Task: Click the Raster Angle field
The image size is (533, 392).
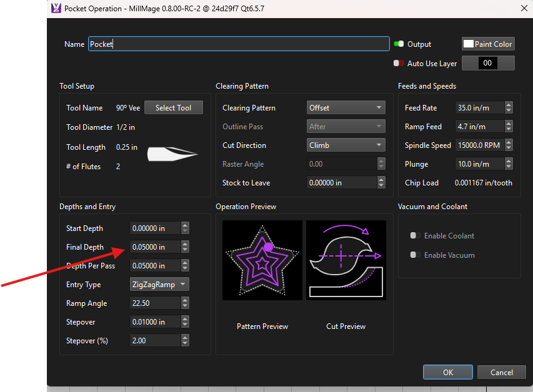Action: (x=342, y=164)
